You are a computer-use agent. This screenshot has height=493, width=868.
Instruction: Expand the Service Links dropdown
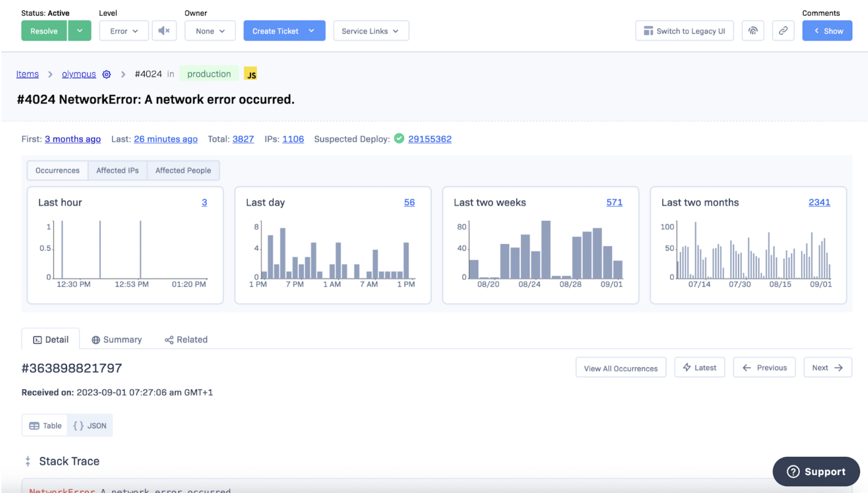370,31
